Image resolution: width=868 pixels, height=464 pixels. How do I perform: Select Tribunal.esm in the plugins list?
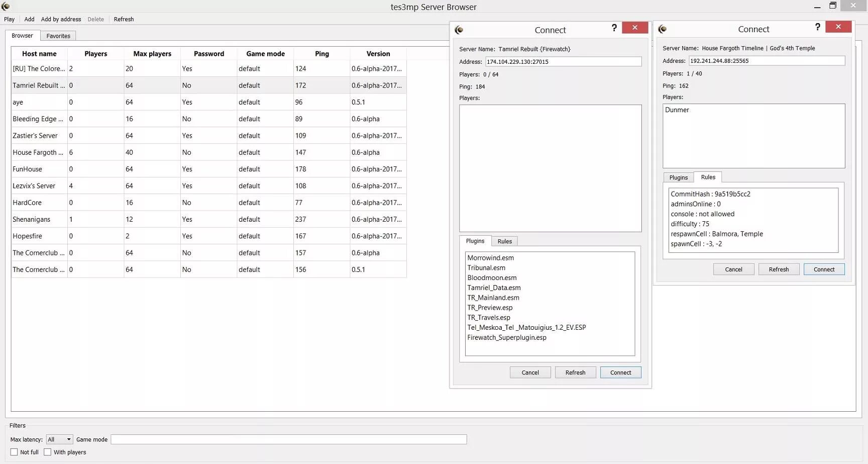pos(486,268)
